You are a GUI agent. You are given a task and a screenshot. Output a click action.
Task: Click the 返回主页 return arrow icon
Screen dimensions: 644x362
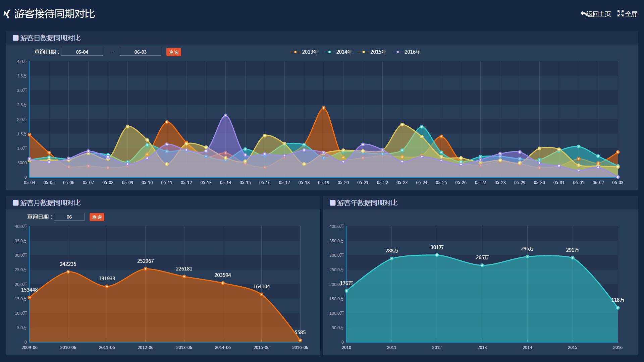pos(583,14)
